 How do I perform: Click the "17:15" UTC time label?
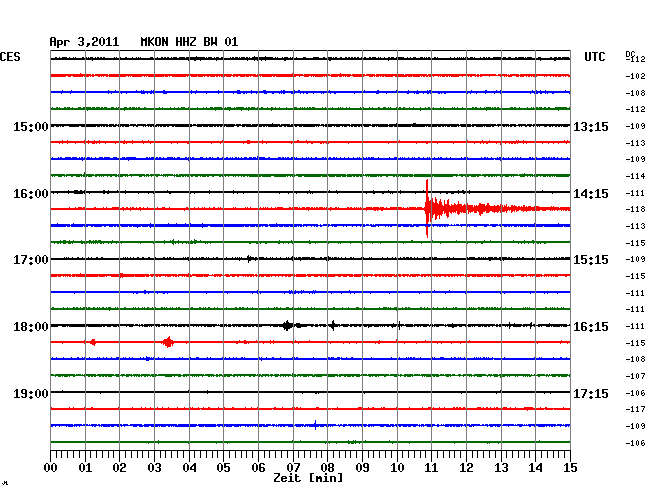tap(591, 393)
